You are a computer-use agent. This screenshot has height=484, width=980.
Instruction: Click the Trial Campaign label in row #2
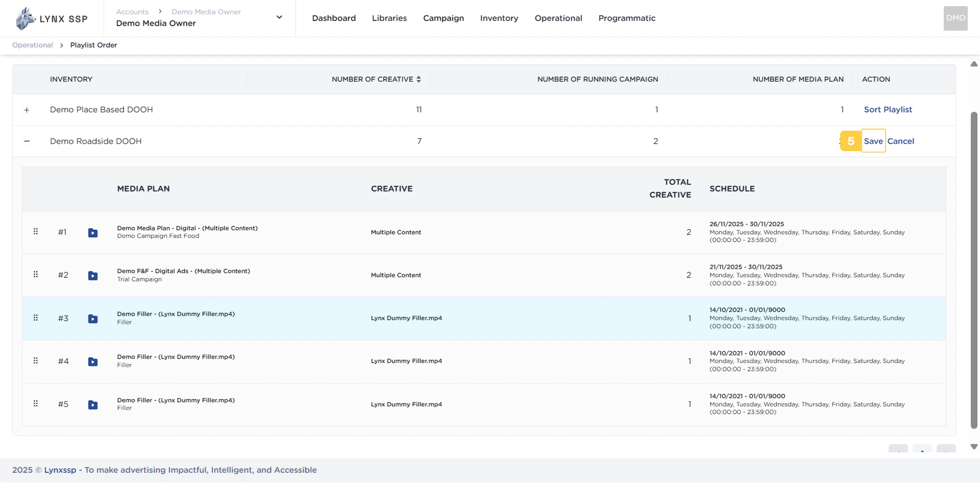139,279
